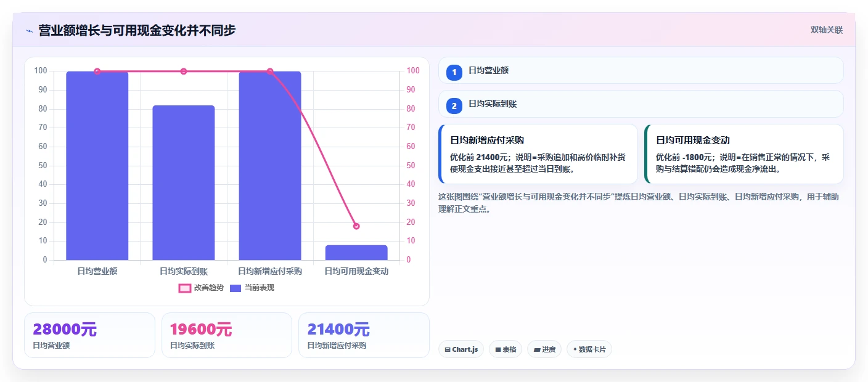Toggle the 改善趋势 legend entry
The height and width of the screenshot is (382, 868).
(200, 288)
